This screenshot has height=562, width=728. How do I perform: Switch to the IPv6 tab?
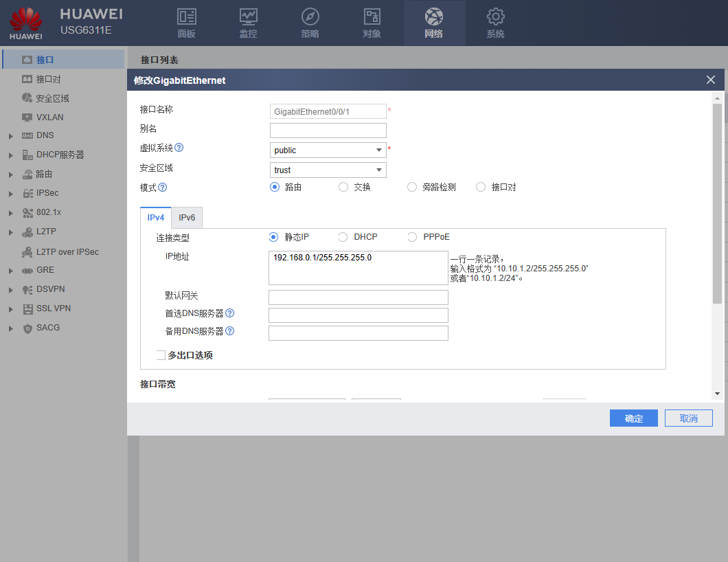click(x=187, y=217)
